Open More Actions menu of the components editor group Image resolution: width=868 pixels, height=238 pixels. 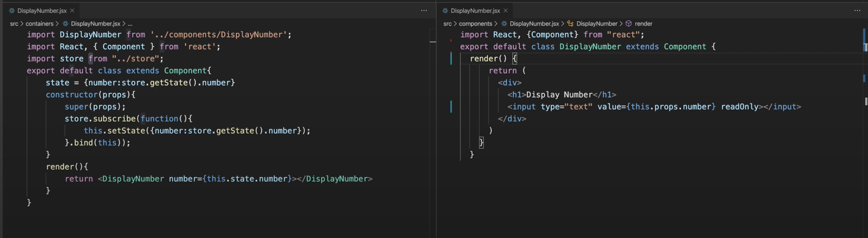pos(857,11)
